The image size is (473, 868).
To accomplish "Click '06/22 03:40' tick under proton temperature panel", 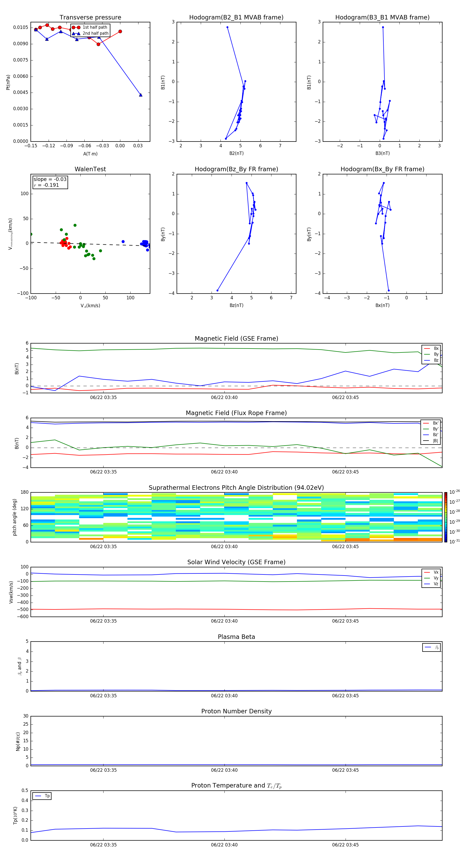I will [x=224, y=845].
